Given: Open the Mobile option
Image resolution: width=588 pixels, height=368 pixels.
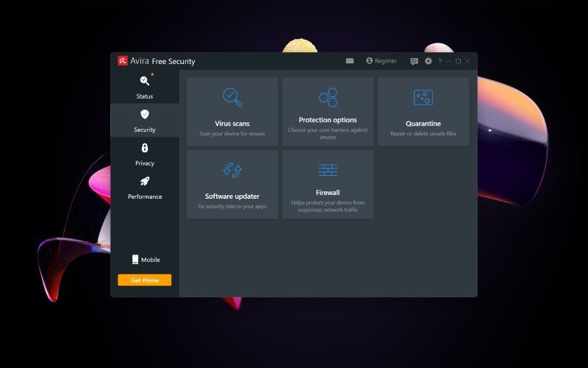Looking at the screenshot, I should pos(146,260).
